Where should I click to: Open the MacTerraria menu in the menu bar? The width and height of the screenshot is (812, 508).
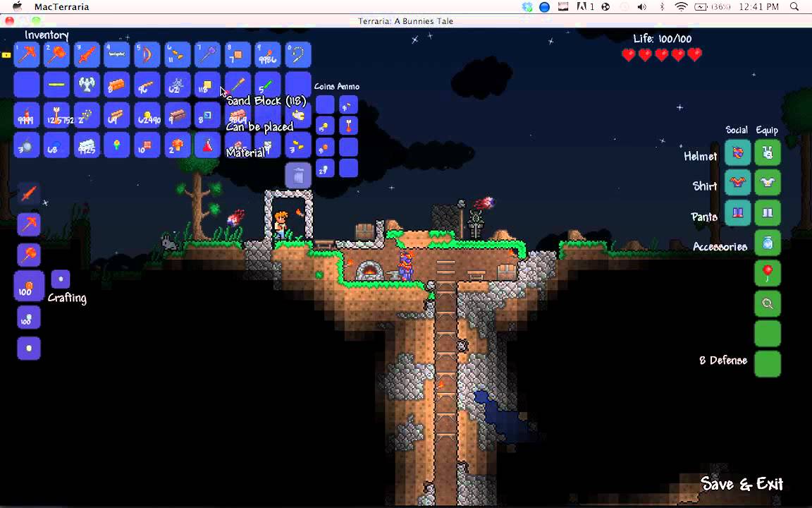pyautogui.click(x=61, y=7)
